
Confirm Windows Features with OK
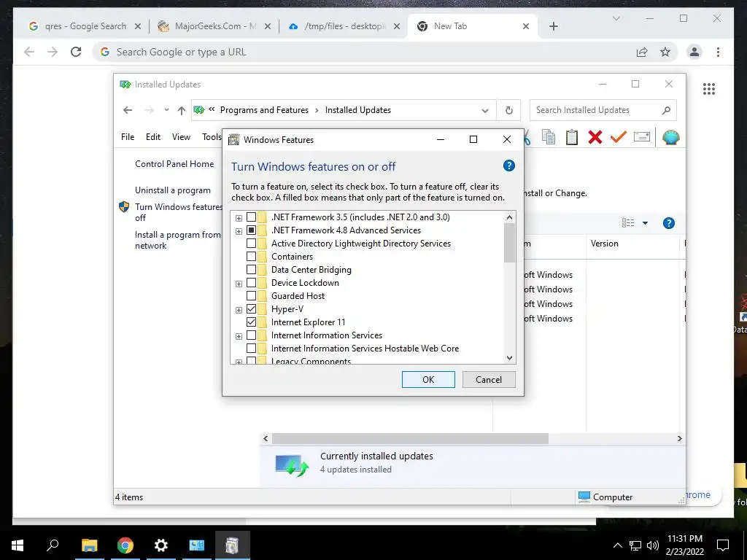428,379
